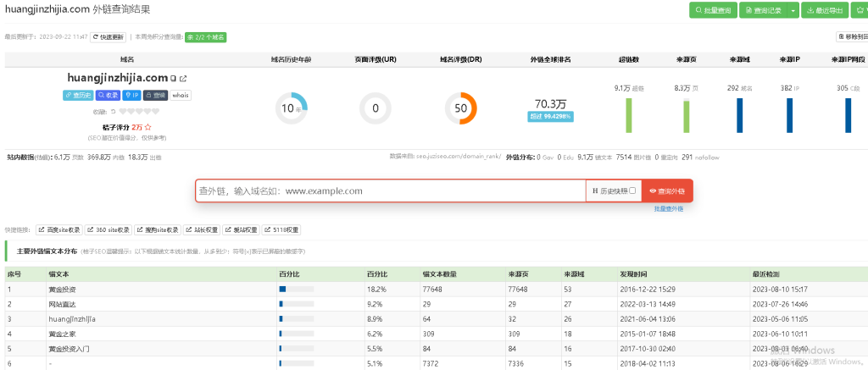Click anchor text 黄金投资入门 in row 5

(69, 349)
